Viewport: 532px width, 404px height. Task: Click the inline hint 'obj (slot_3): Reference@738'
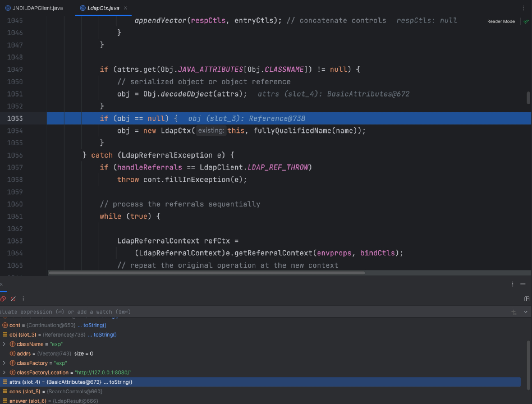[247, 118]
